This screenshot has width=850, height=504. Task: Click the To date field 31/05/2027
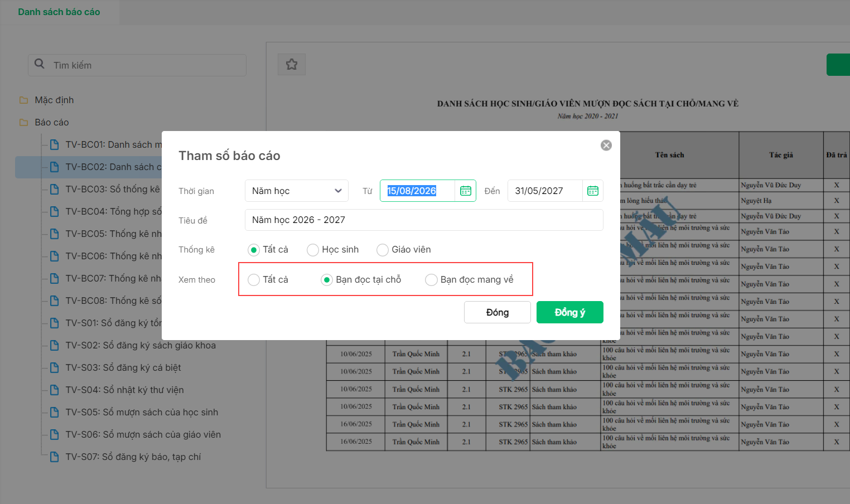pos(545,191)
